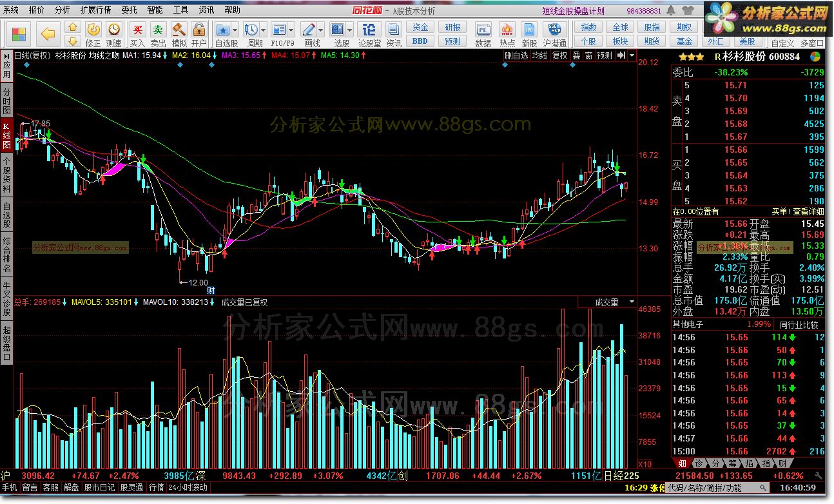Go back with the yellow left arrow
The height and width of the screenshot is (504, 834).
tap(48, 34)
